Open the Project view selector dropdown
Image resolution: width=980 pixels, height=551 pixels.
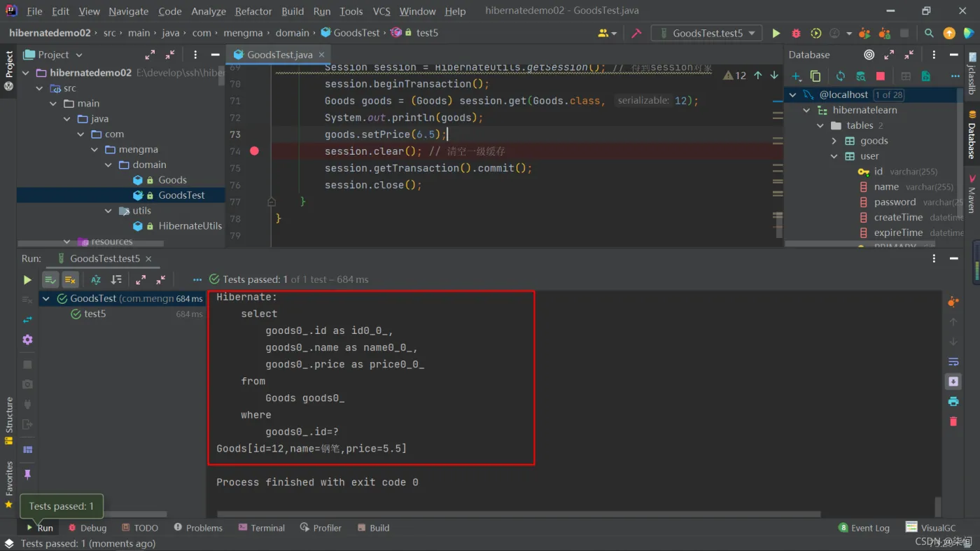tap(53, 55)
